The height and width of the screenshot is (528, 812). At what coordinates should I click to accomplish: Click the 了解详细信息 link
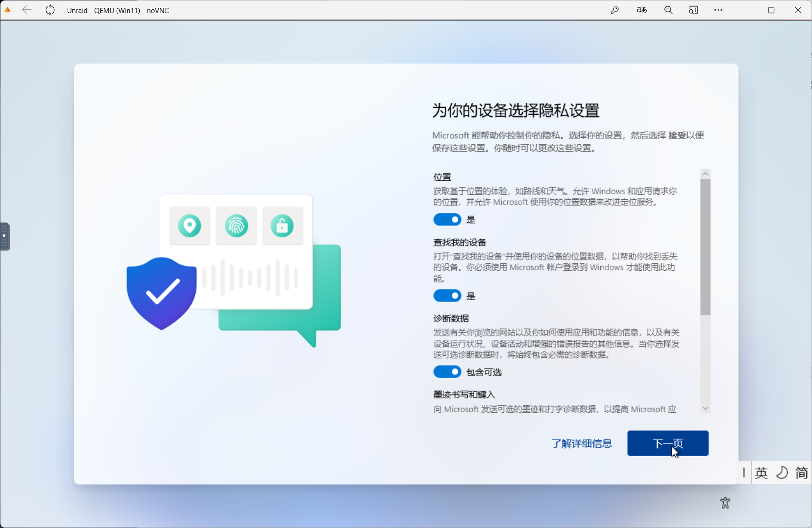point(582,444)
